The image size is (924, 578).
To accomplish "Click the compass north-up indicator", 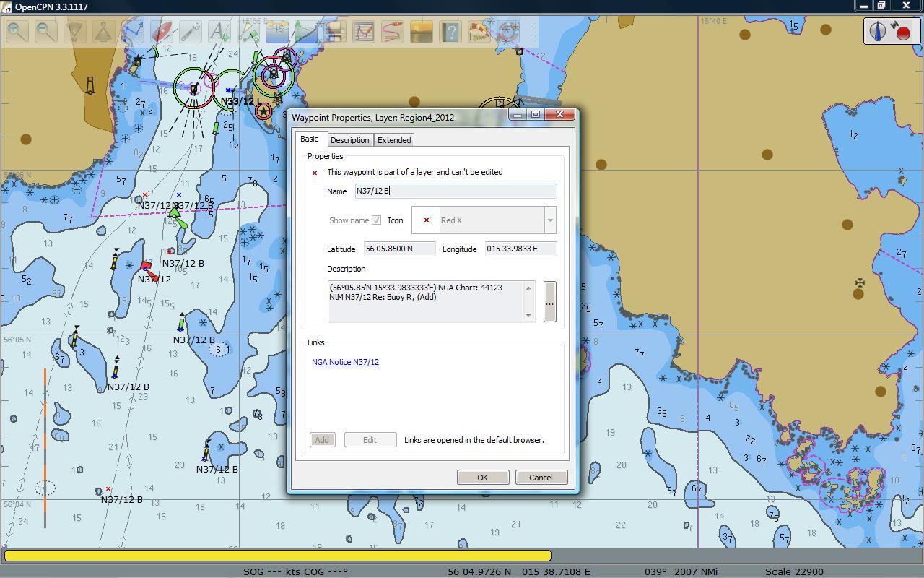I will tap(878, 31).
